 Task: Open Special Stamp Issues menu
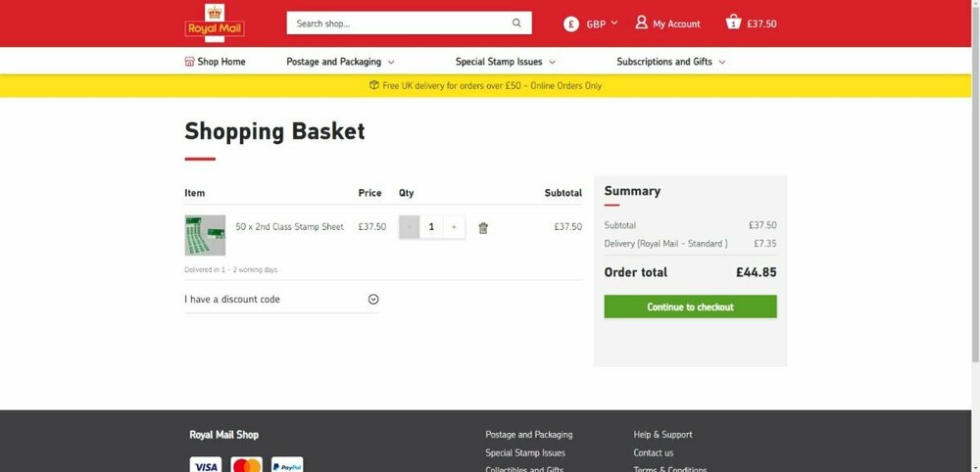(x=507, y=62)
